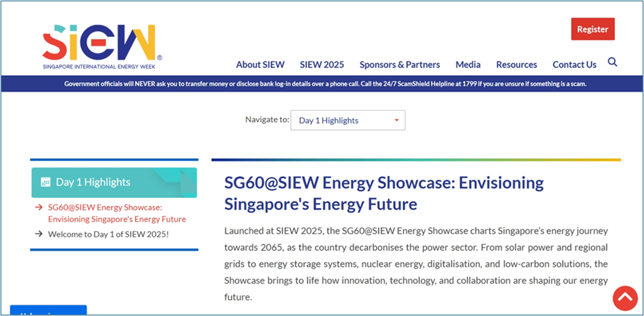Click the red arrow beside SG60@SIEW link
Screen dimensions: 644x316
(38, 207)
